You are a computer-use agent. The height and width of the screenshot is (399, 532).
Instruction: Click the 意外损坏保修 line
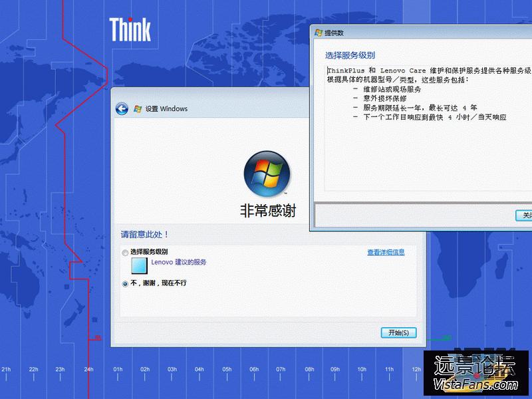385,98
